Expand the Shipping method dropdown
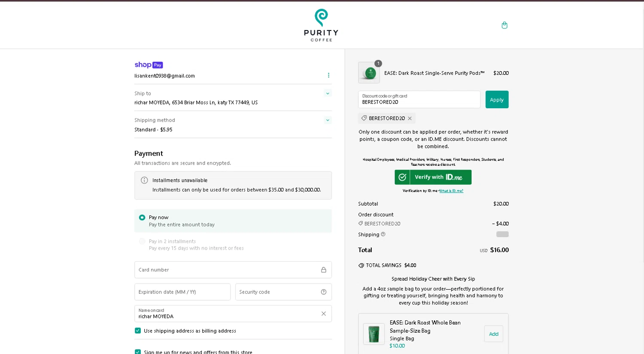Screen dimensions: 644x354 pos(328,120)
